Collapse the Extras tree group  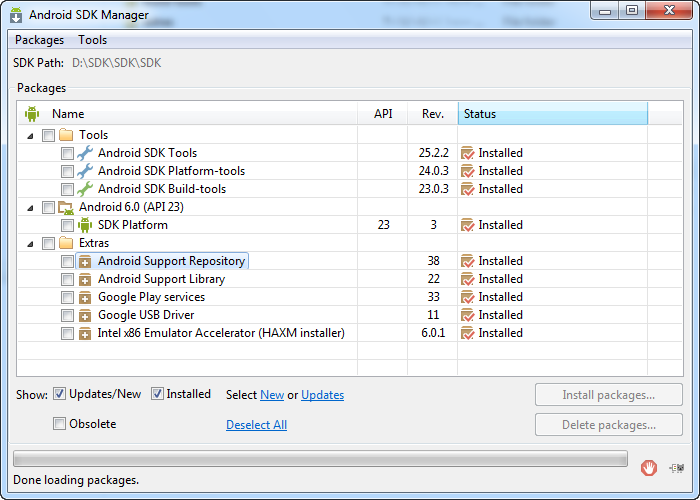pos(29,243)
